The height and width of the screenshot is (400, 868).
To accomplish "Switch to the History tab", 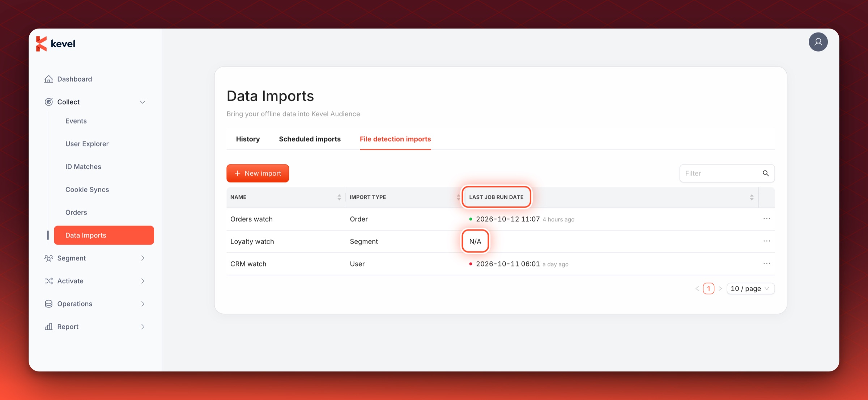I will coord(248,139).
